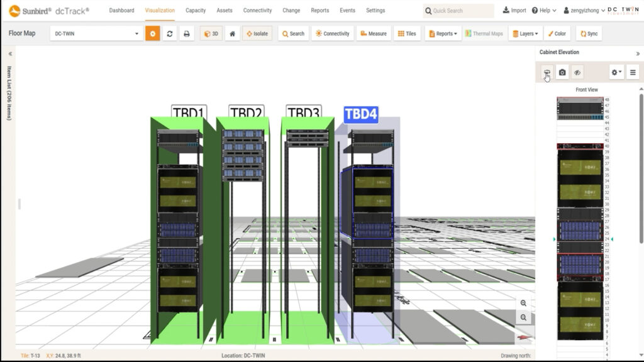Toggle Isolate mode for selected cabinet
Screen dimensions: 644x362
pos(257,34)
